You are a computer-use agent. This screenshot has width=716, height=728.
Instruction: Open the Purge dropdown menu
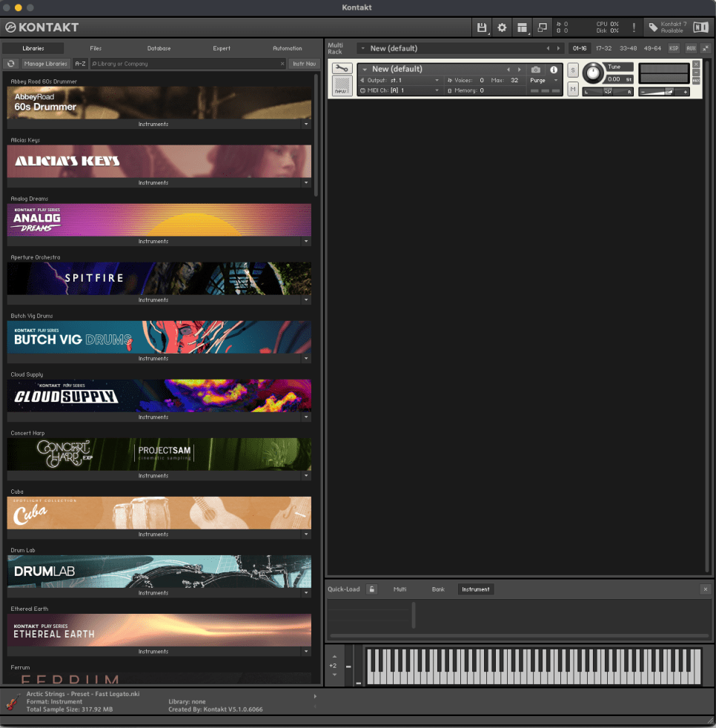[544, 80]
